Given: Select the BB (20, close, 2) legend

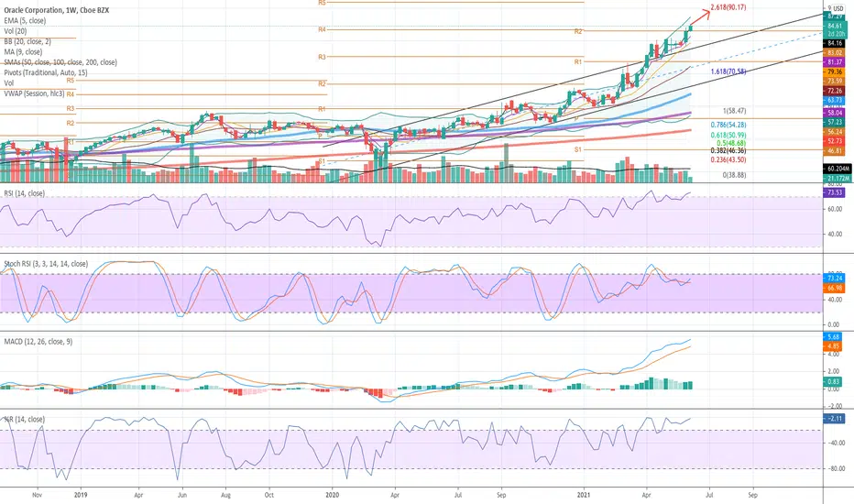Looking at the screenshot, I should pyautogui.click(x=27, y=41).
